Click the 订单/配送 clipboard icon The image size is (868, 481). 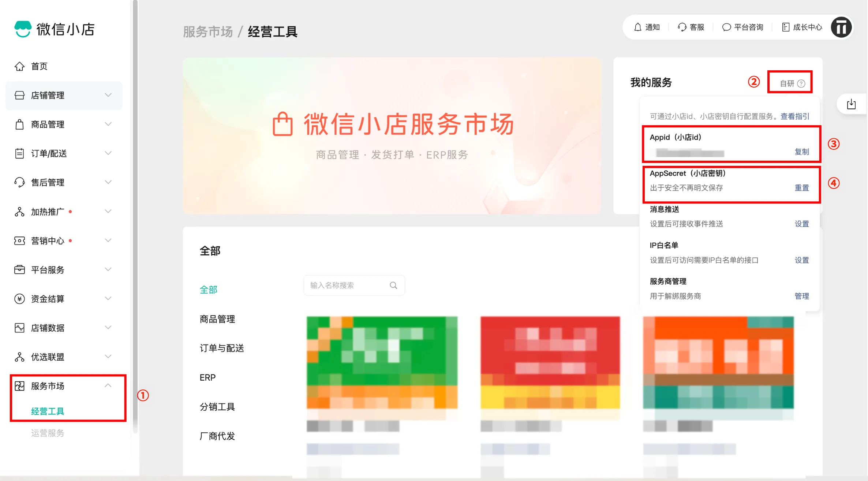[x=19, y=153]
